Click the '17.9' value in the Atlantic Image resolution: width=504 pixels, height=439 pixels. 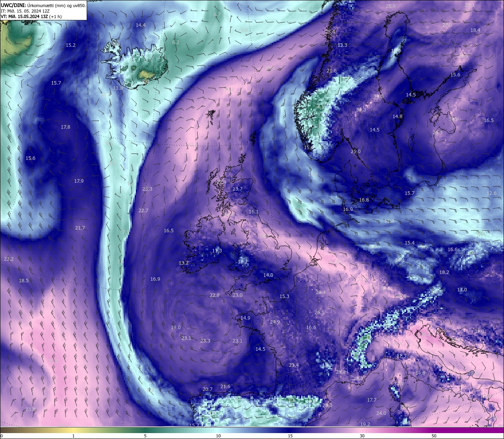point(79,181)
